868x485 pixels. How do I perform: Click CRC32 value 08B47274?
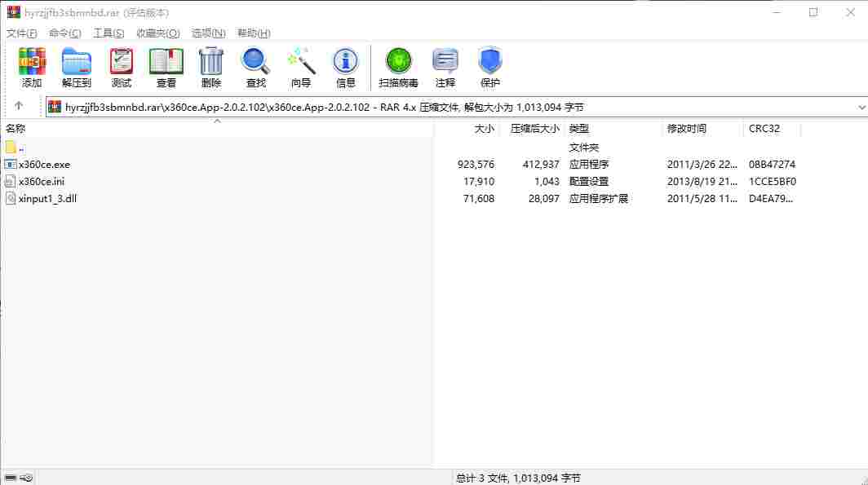point(773,165)
